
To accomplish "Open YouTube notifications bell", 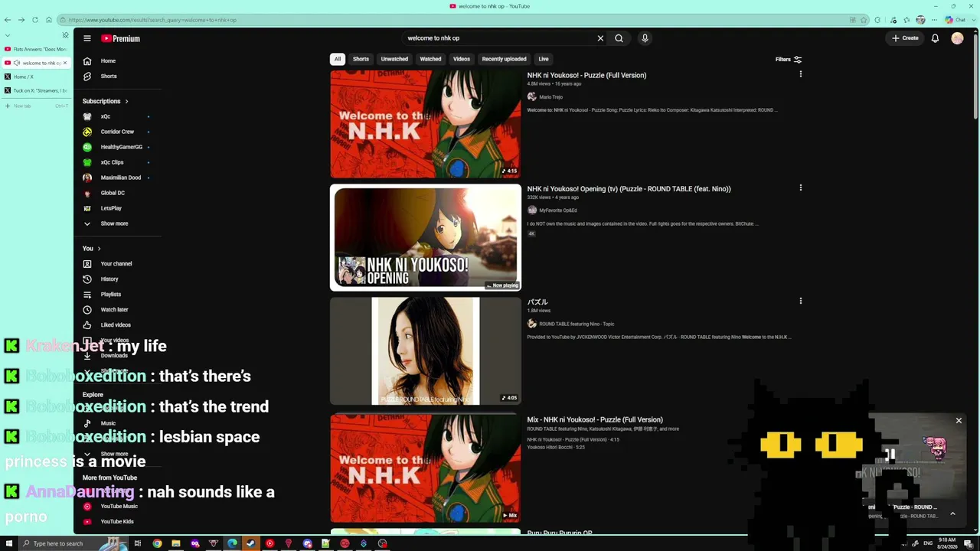I will [935, 38].
